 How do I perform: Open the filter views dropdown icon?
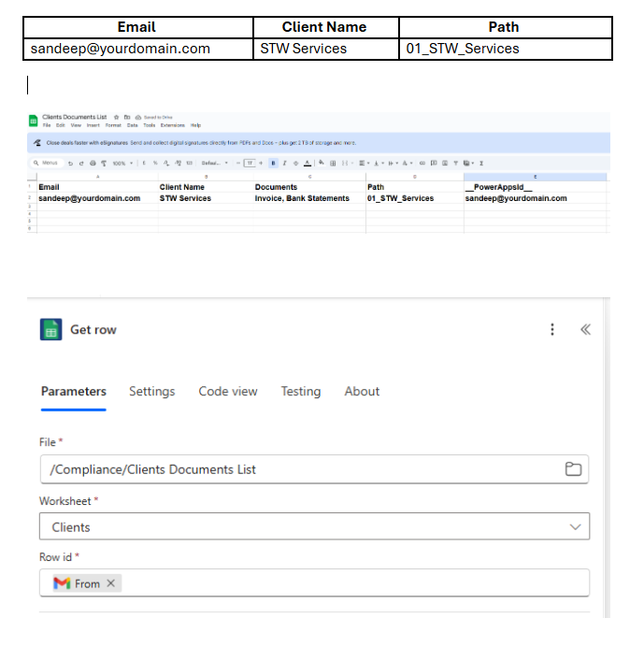468,164
